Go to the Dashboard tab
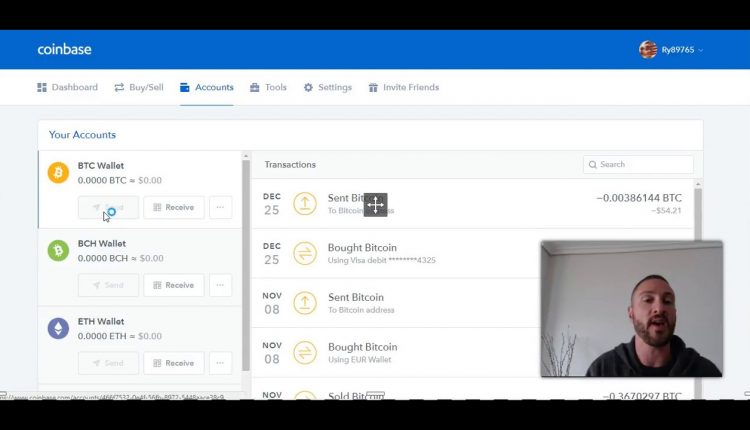Screen dimensions: 750x430 pyautogui.click(x=67, y=88)
